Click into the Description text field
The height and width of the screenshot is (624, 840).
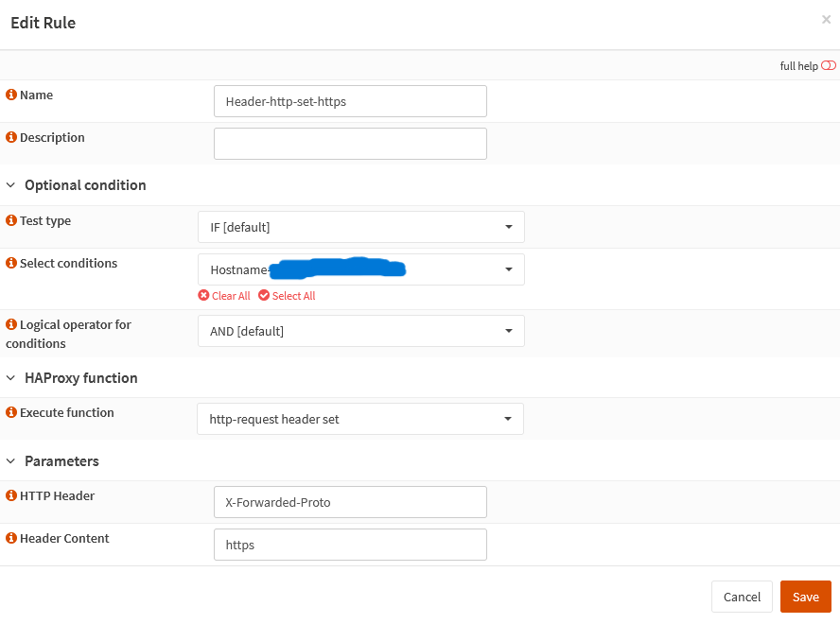350,144
